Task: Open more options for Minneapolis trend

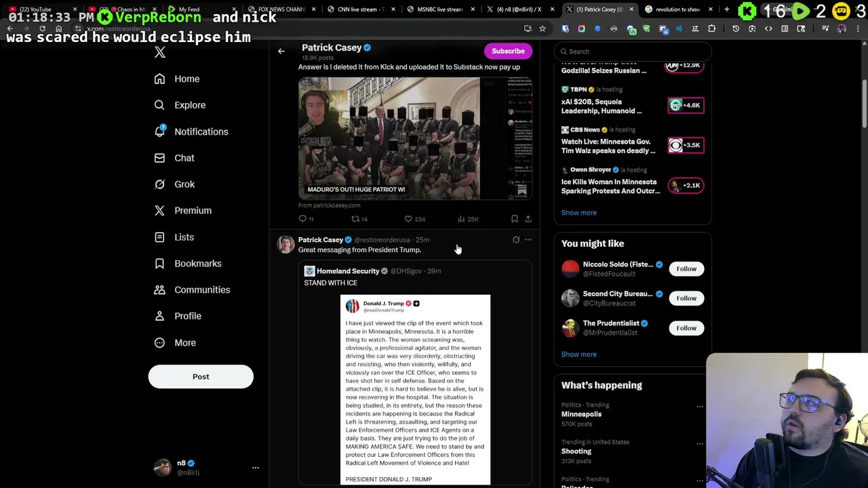Action: click(700, 407)
